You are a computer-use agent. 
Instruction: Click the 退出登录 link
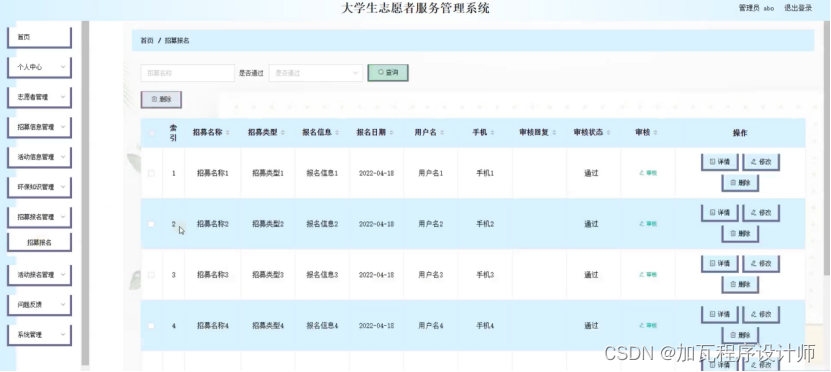[x=798, y=8]
